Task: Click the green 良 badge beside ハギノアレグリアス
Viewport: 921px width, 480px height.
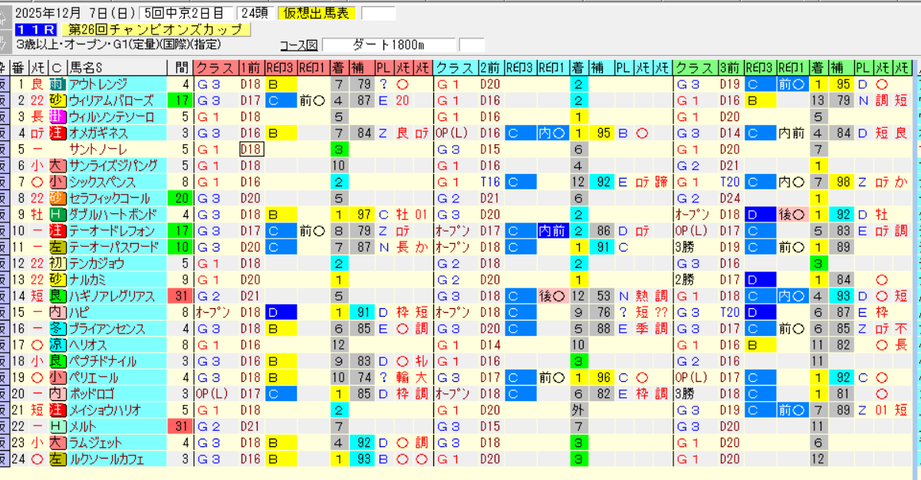Action: 57,296
